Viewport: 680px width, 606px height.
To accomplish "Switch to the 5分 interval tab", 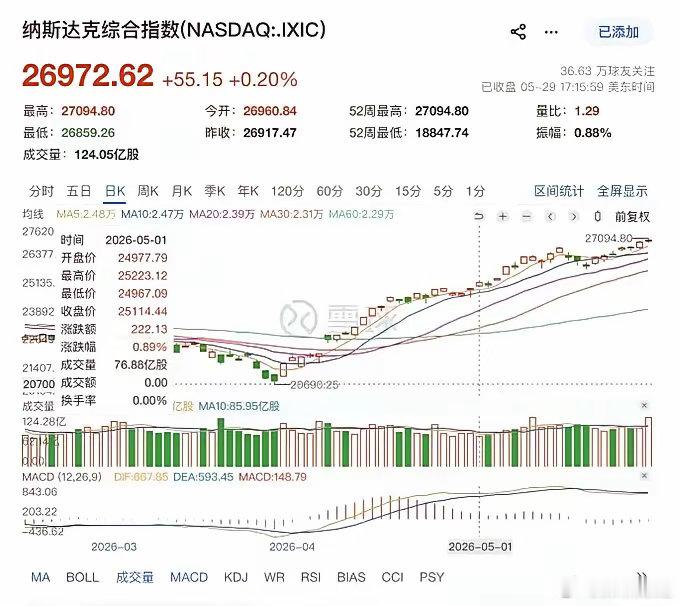I will [443, 191].
